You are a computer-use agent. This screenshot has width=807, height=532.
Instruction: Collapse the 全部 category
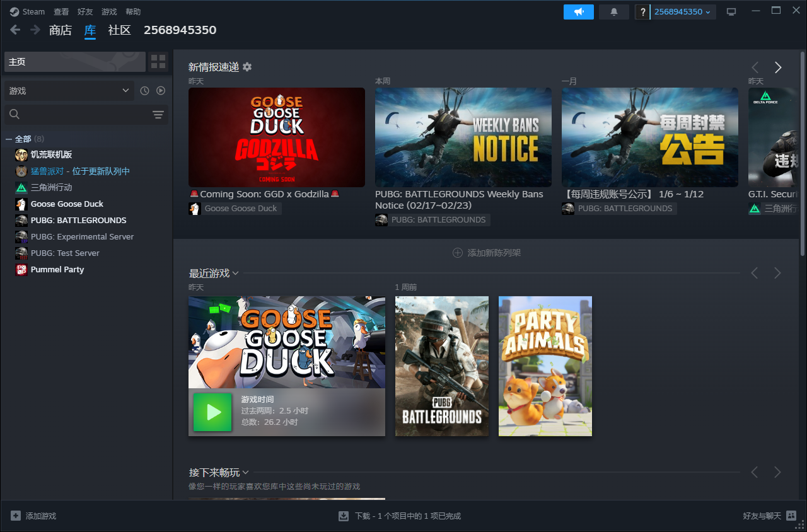(x=9, y=139)
